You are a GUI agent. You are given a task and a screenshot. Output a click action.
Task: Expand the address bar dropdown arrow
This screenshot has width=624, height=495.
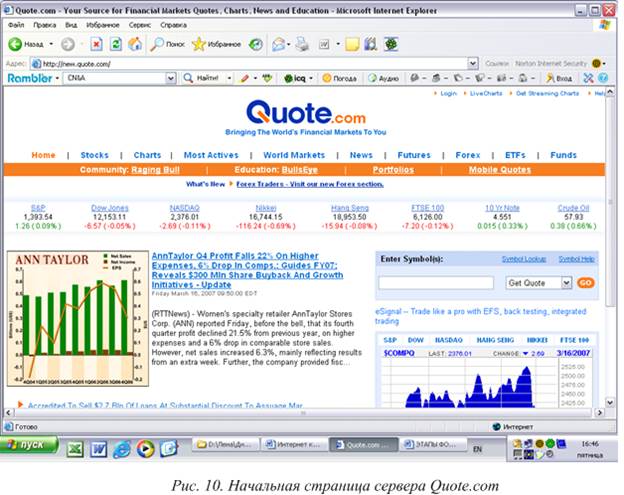coord(473,63)
